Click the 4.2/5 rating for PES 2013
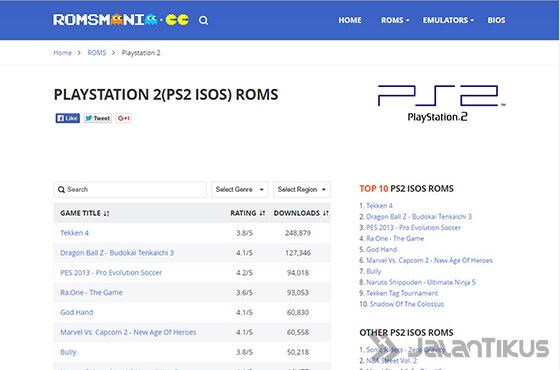560x370 pixels. (x=244, y=273)
